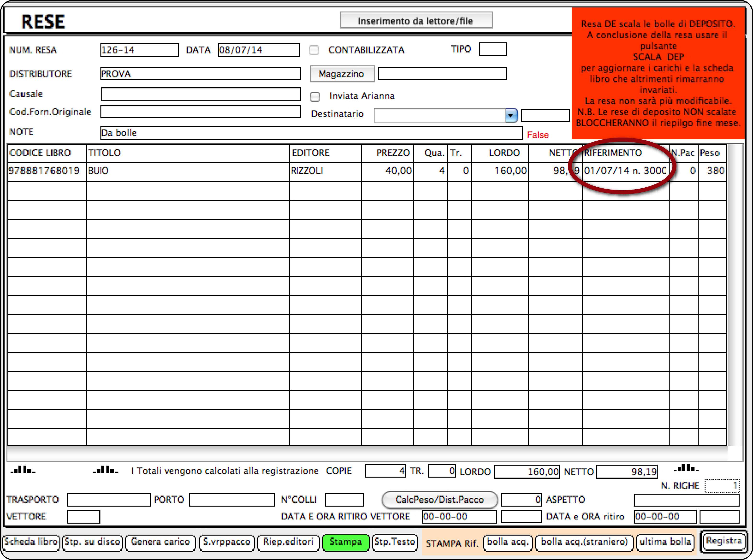Image resolution: width=753 pixels, height=560 pixels.
Task: Click the PORTO input field
Action: coord(232,500)
